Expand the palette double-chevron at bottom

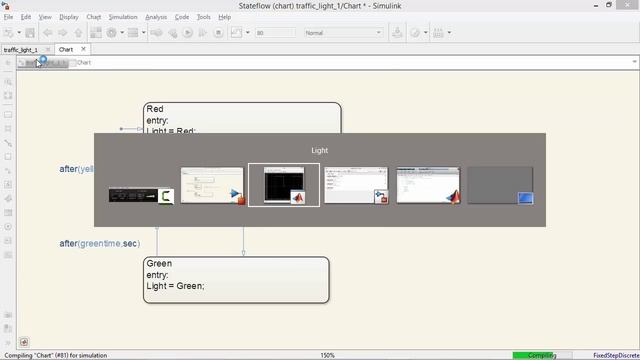point(8,343)
